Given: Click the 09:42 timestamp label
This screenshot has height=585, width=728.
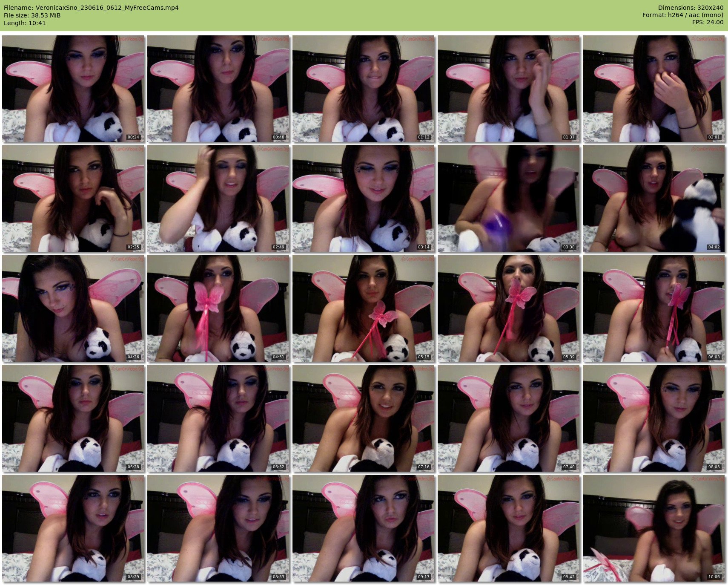Looking at the screenshot, I should coord(568,577).
